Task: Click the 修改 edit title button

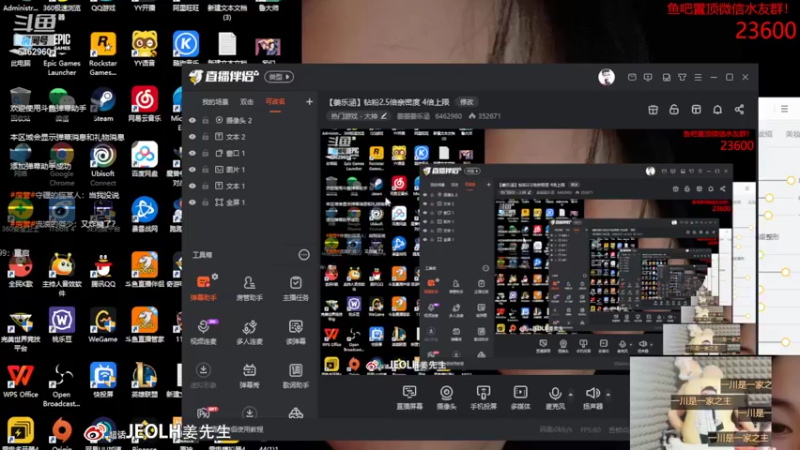Action: pyautogui.click(x=467, y=102)
